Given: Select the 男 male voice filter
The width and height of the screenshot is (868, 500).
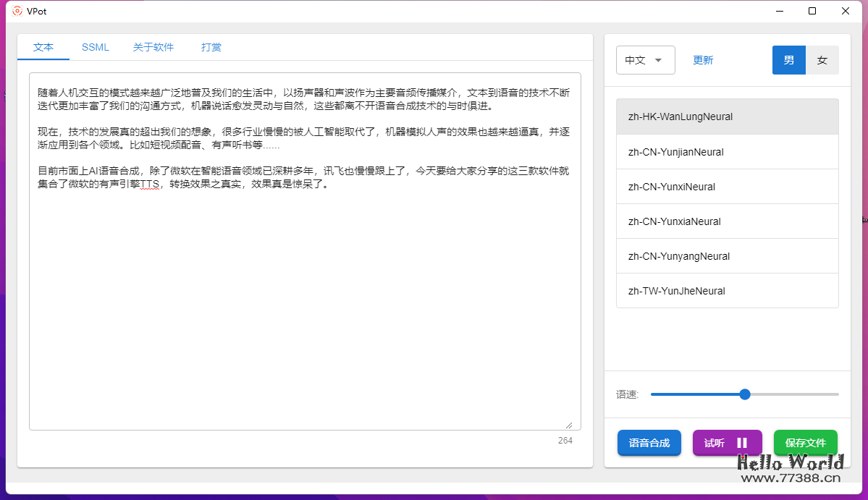Looking at the screenshot, I should pyautogui.click(x=788, y=60).
